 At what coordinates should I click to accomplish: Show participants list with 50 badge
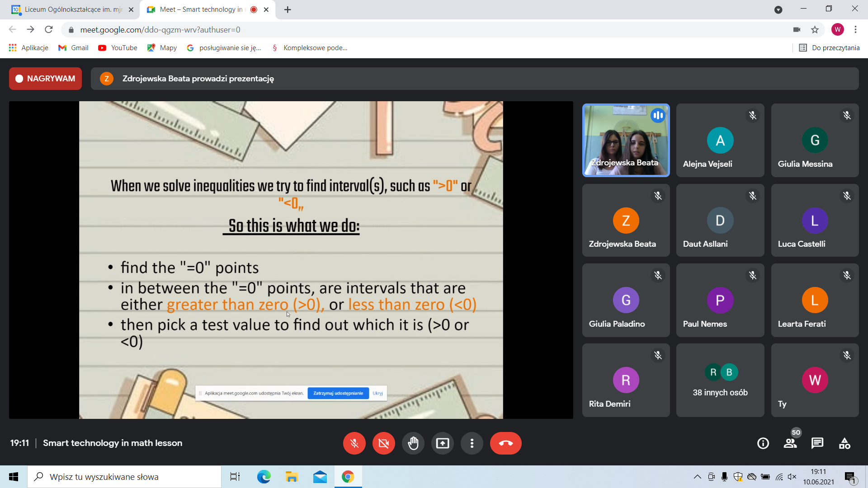tap(791, 443)
